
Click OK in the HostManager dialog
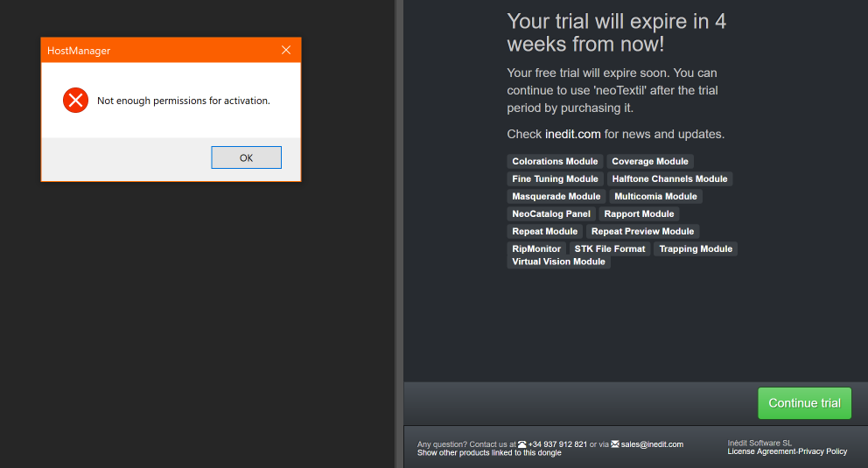coord(247,157)
